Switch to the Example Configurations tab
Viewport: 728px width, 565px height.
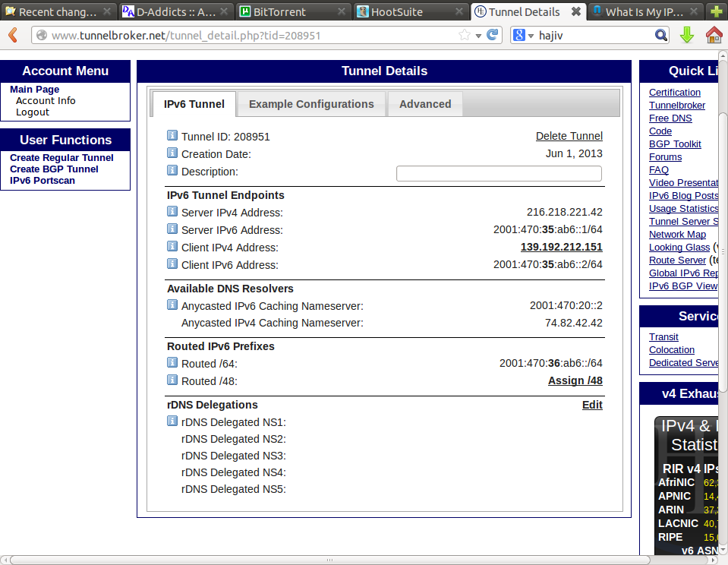point(311,104)
